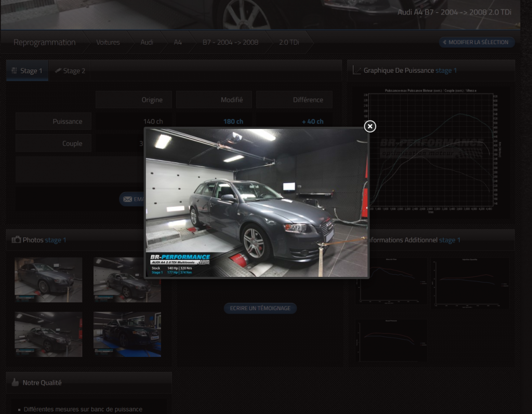The width and height of the screenshot is (532, 414).
Task: Click the graph icon beside Graphique De Puissance
Action: point(356,70)
